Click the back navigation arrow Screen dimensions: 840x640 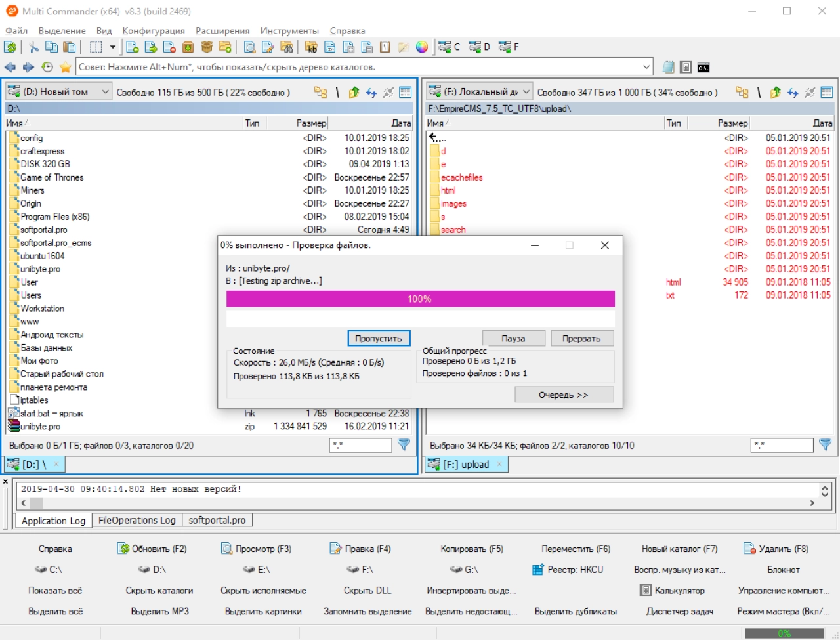(x=10, y=67)
